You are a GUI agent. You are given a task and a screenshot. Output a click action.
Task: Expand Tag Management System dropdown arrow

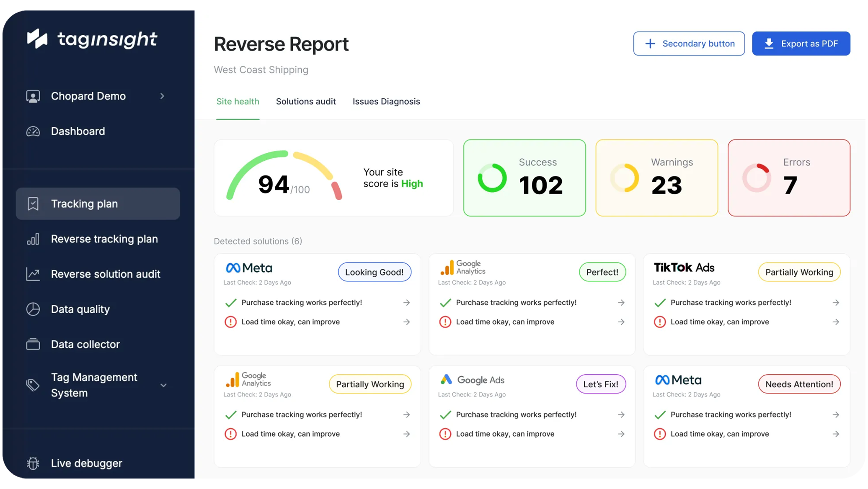coord(163,385)
